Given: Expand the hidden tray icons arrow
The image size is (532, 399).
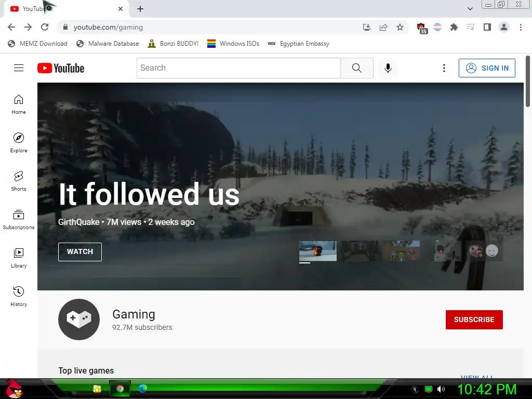Looking at the screenshot, I should click(415, 390).
